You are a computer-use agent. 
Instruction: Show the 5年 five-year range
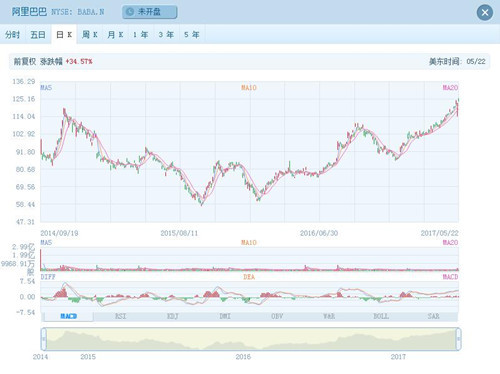click(x=192, y=34)
